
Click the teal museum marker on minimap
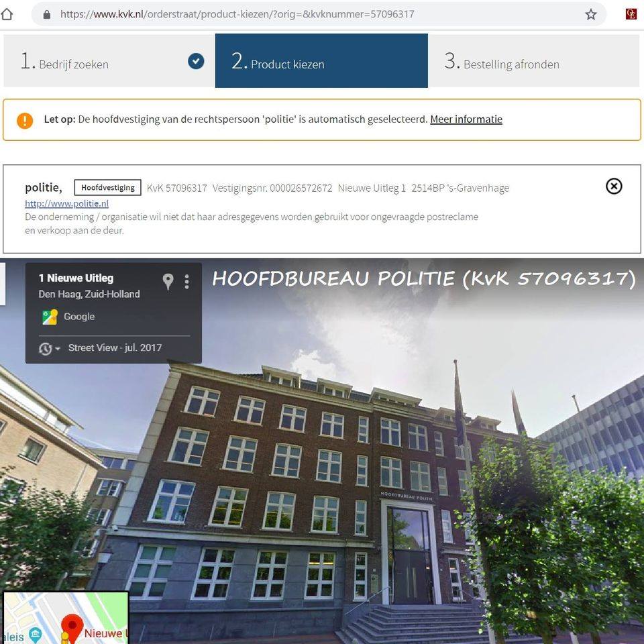[36, 633]
